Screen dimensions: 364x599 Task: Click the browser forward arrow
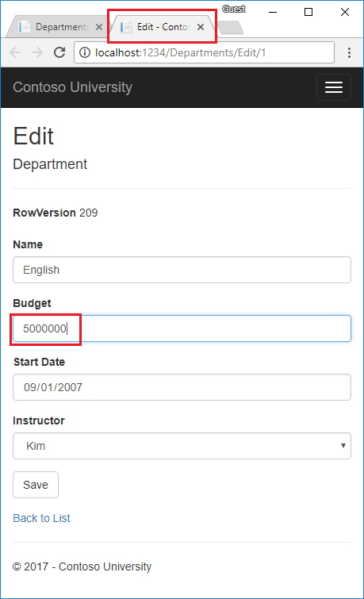coord(37,52)
